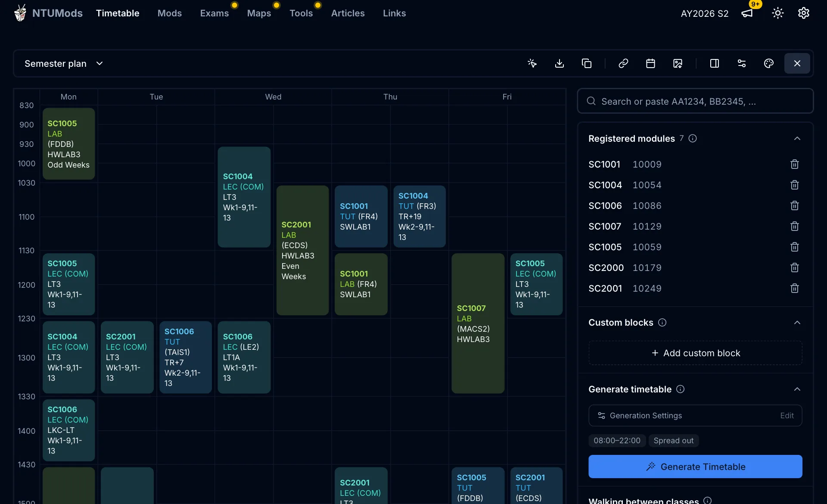
Task: Open the Semester plan dropdown
Action: (x=64, y=63)
